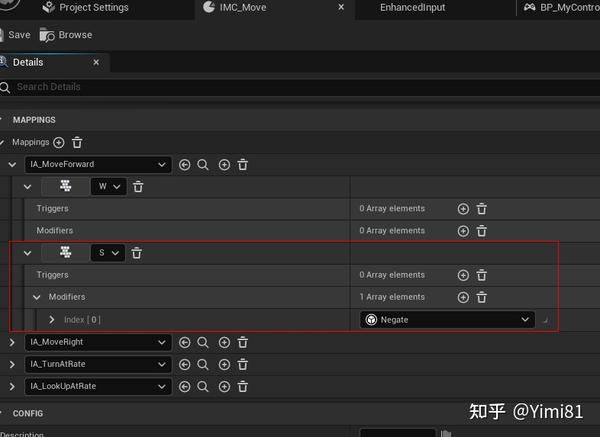Add key binding to IA_MoveRight

pos(224,342)
